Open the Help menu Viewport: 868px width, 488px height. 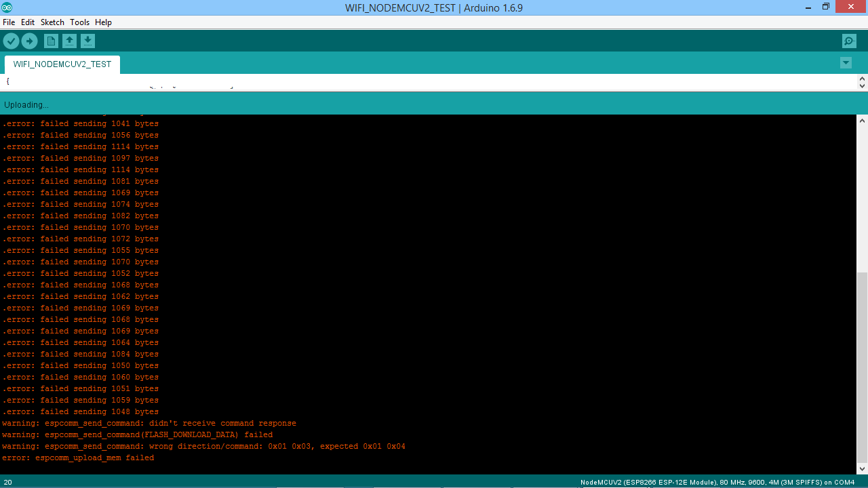click(x=103, y=22)
